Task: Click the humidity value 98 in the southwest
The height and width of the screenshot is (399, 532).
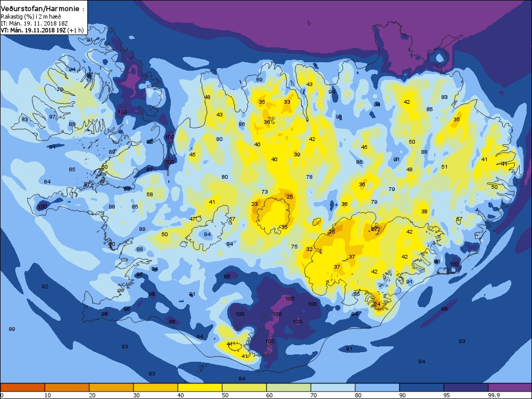Action: coord(152,294)
